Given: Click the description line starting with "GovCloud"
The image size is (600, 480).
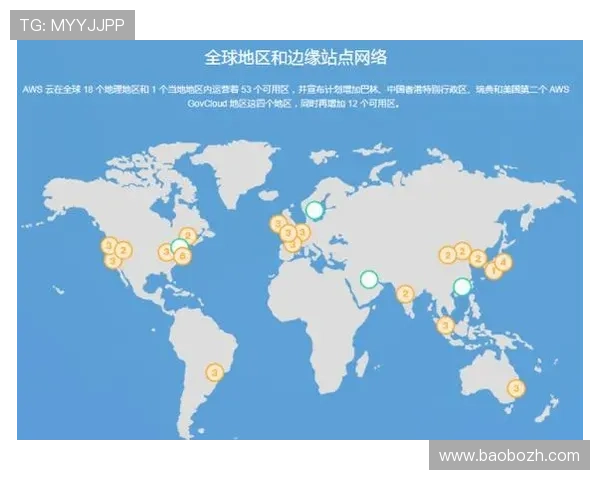Looking at the screenshot, I should tap(293, 104).
